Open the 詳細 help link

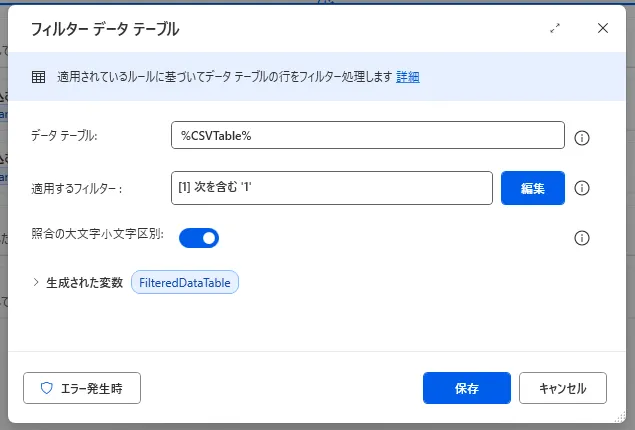(408, 77)
